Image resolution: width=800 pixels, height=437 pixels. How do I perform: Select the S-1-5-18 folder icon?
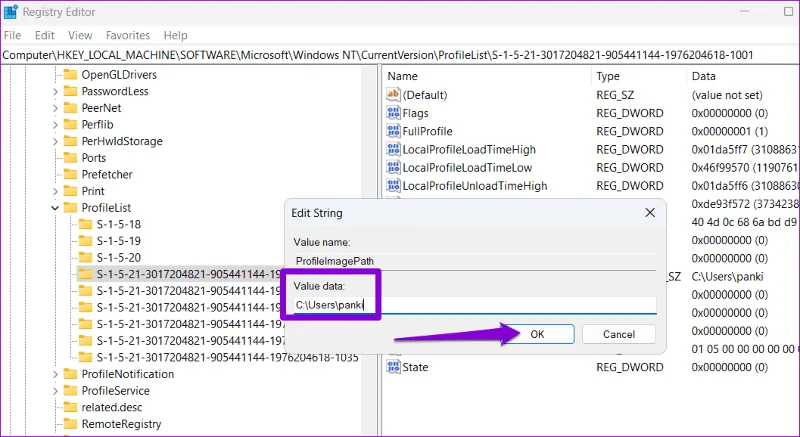pyautogui.click(x=85, y=224)
